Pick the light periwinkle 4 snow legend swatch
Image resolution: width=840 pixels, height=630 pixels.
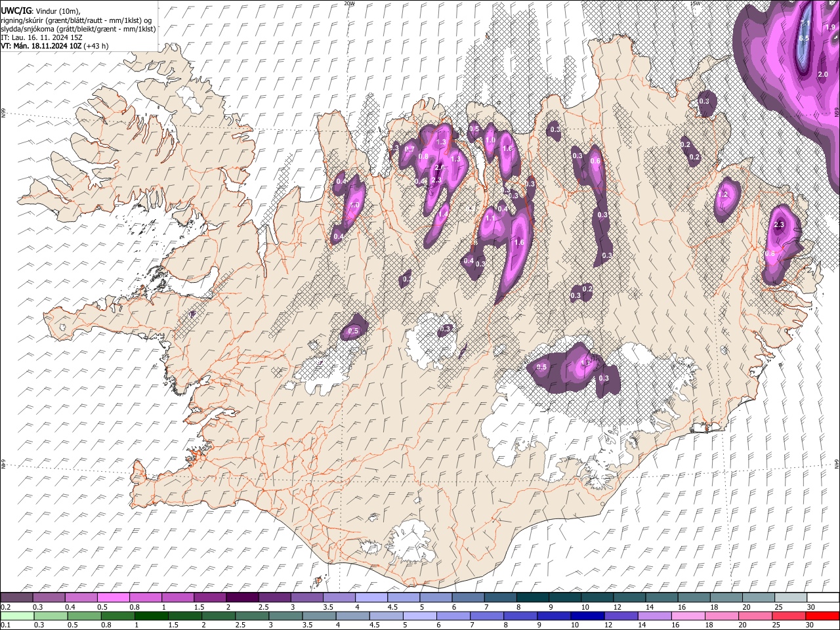click(x=371, y=598)
